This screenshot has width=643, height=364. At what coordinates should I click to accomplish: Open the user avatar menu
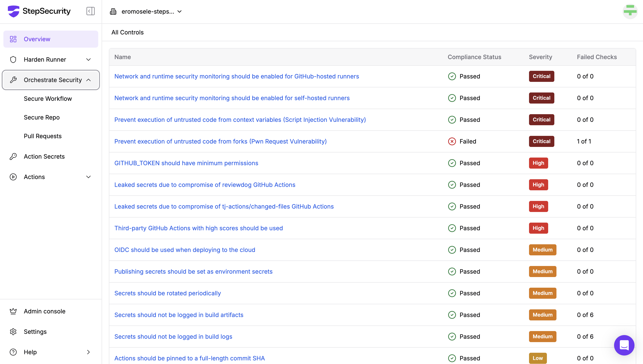tap(630, 11)
